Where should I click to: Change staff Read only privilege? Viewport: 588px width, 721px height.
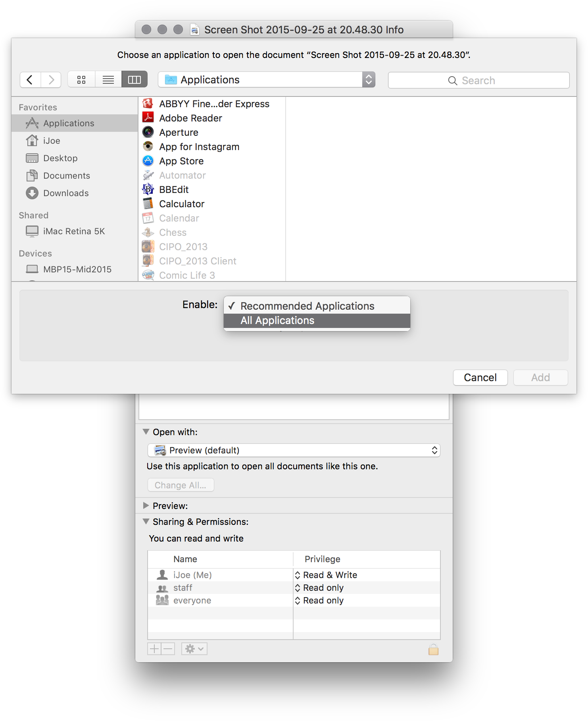coord(319,588)
